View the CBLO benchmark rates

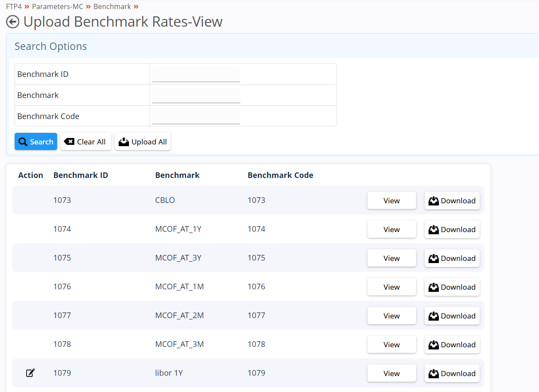[x=392, y=200]
